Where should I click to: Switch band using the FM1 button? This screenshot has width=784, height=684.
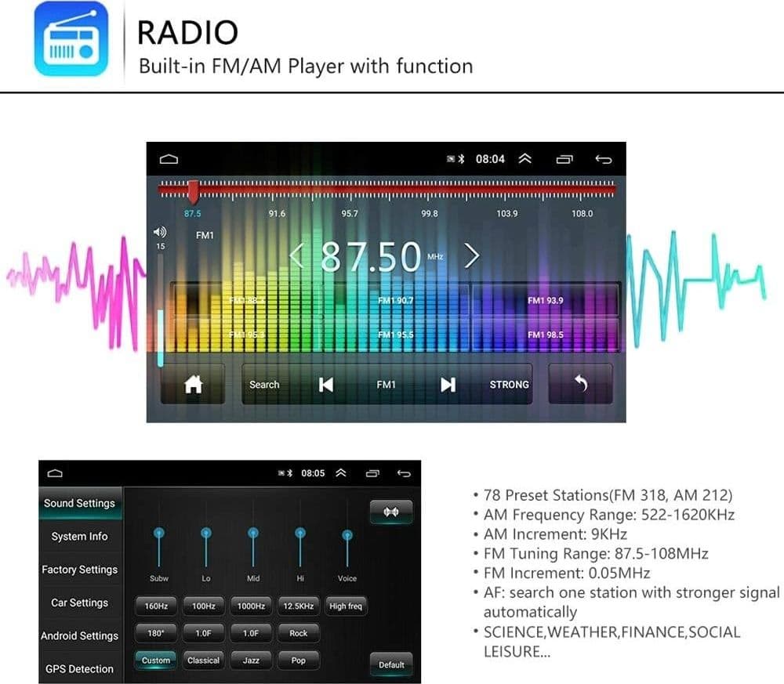[x=386, y=385]
